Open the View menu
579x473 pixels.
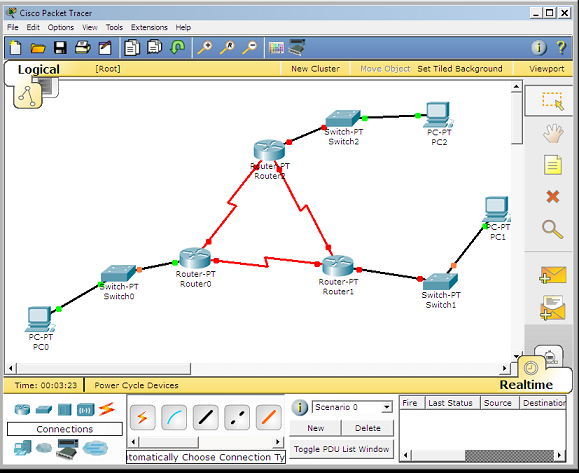[x=90, y=27]
